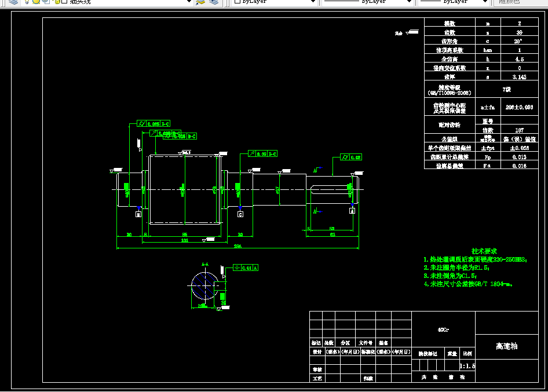
Task: Select the material text 40Cr in title block
Action: point(444,330)
